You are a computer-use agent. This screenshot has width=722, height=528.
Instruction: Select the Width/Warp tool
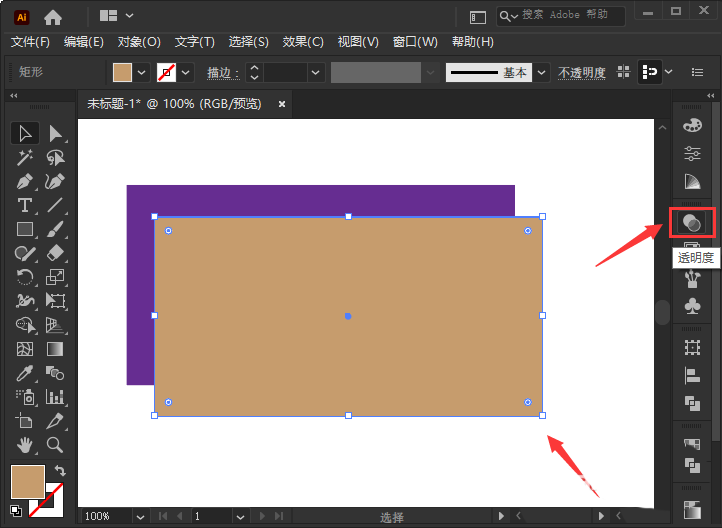[25, 301]
